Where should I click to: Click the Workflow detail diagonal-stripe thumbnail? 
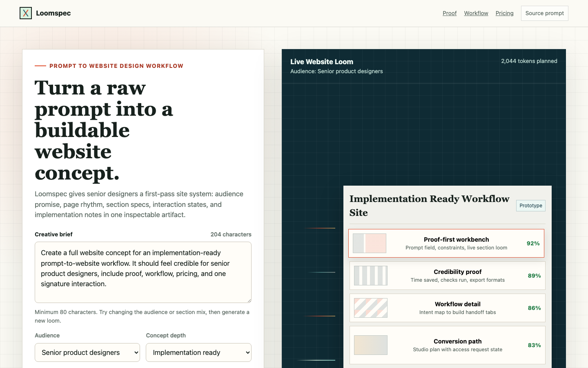[x=371, y=308]
